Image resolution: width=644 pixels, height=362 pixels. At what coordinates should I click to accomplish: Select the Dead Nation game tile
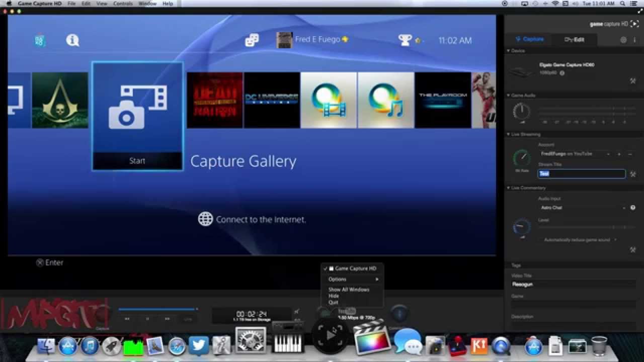point(215,100)
